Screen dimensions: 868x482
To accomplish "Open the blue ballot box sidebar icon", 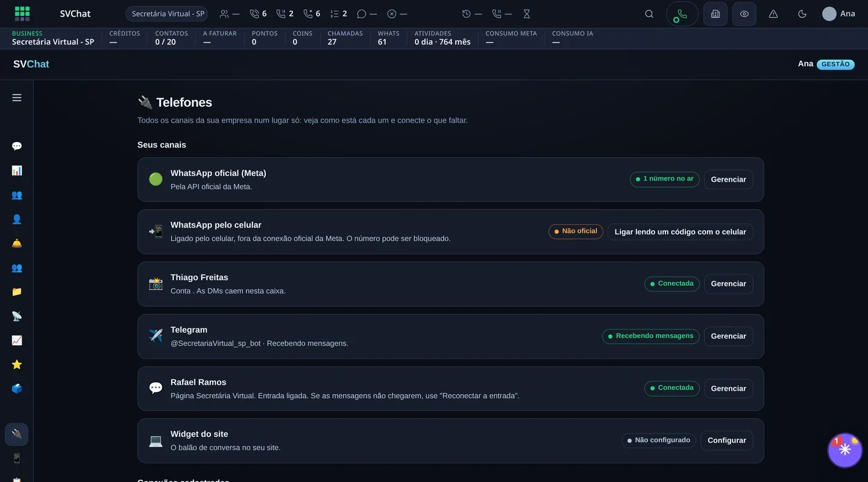I will [x=17, y=389].
